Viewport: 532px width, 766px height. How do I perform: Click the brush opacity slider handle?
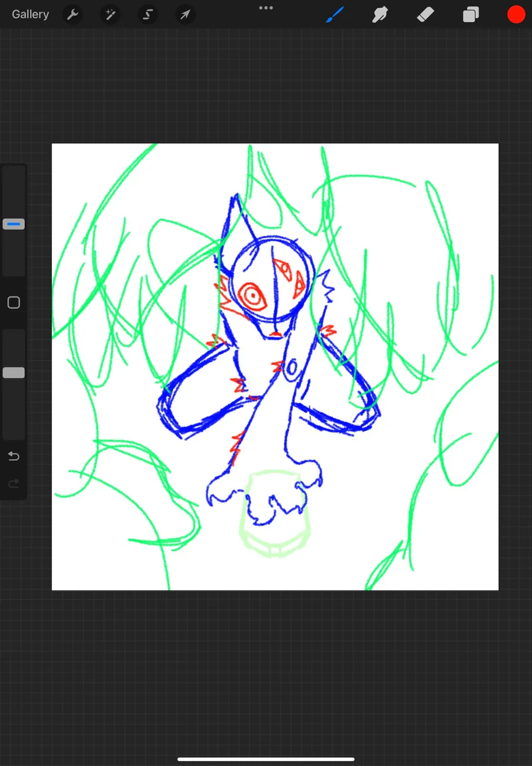pyautogui.click(x=14, y=373)
